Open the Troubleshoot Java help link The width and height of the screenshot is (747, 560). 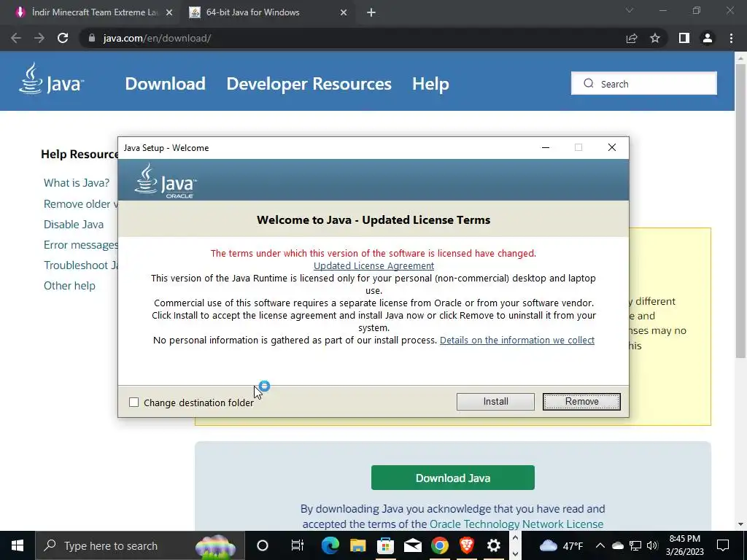click(80, 265)
